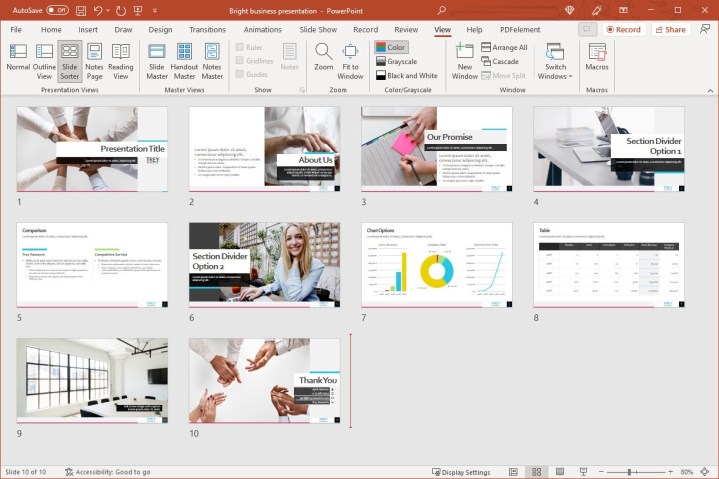This screenshot has width=719, height=479.
Task: Open Show group dialog launcher
Action: (302, 90)
